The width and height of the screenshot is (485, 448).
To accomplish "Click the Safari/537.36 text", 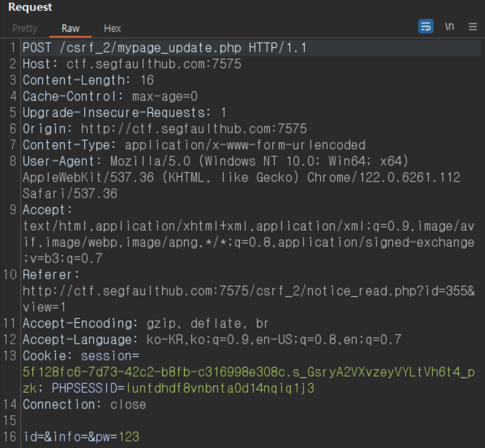I will tap(70, 194).
